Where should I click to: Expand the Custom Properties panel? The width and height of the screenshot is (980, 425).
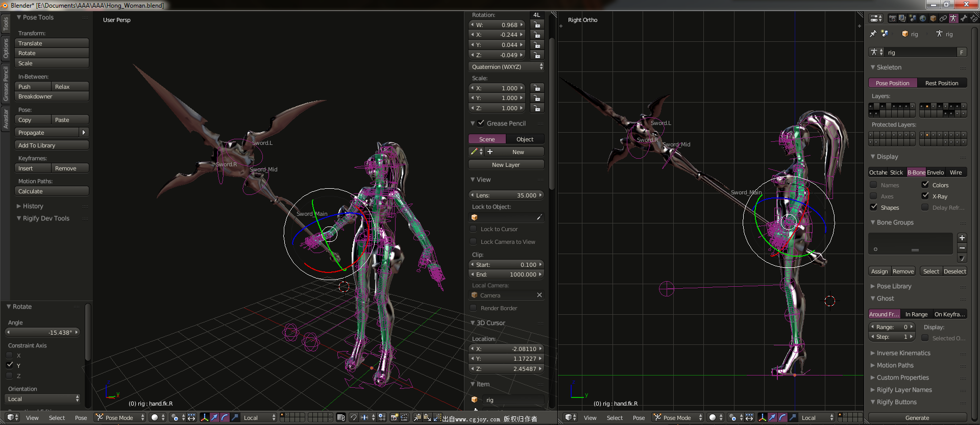tap(902, 378)
